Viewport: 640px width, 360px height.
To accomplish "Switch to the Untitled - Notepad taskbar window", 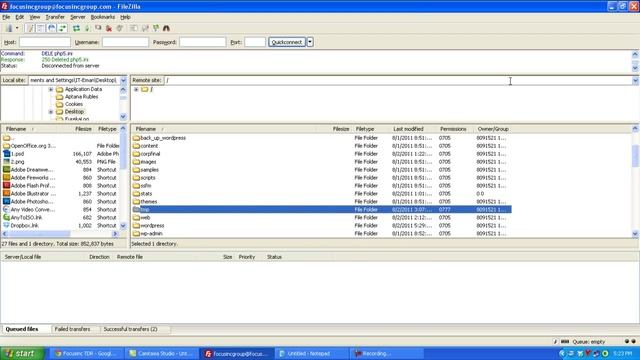I will click(312, 353).
